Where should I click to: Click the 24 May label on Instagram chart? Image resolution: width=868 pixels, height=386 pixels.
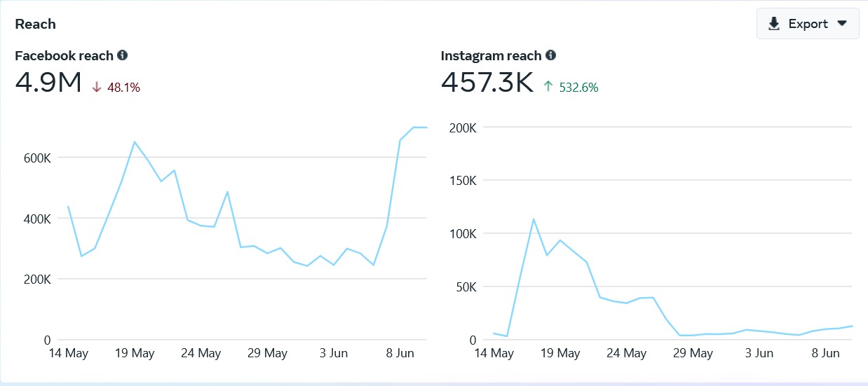[x=627, y=353]
